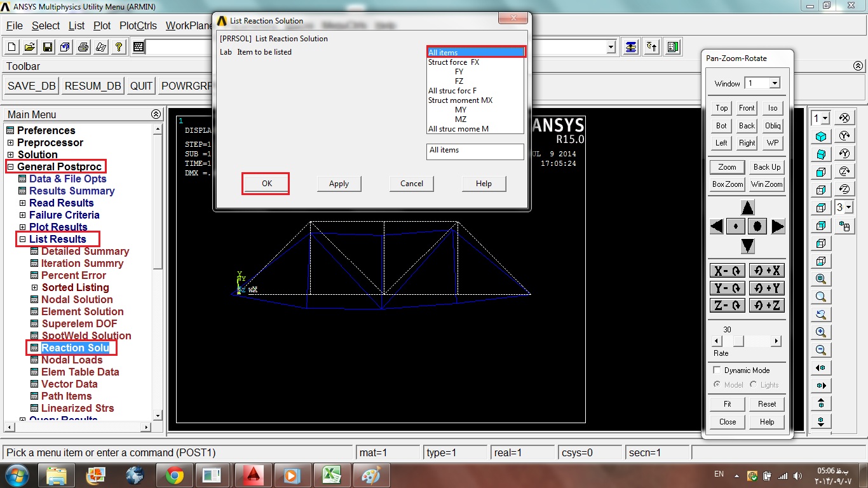
Task: Click the printer icon in top toolbar
Action: pyautogui.click(x=83, y=47)
